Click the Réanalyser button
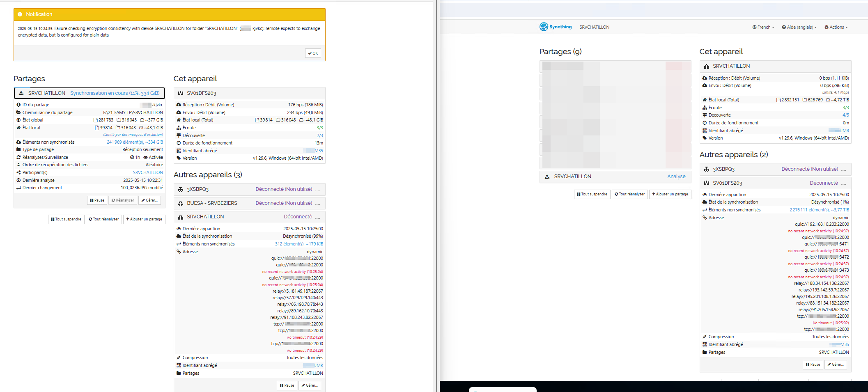 click(123, 200)
